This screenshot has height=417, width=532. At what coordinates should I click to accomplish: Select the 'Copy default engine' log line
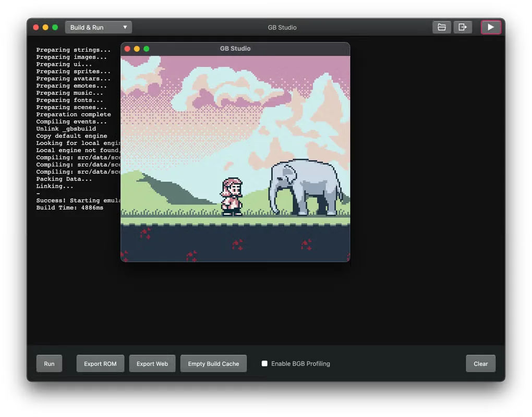[x=71, y=136]
